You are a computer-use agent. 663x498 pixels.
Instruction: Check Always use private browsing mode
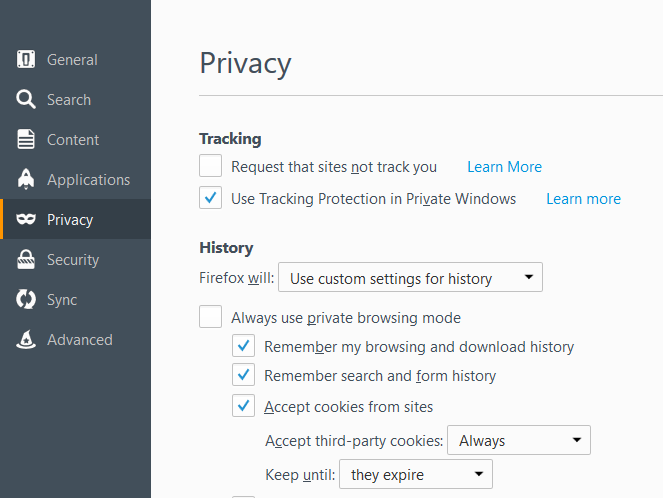[211, 316]
